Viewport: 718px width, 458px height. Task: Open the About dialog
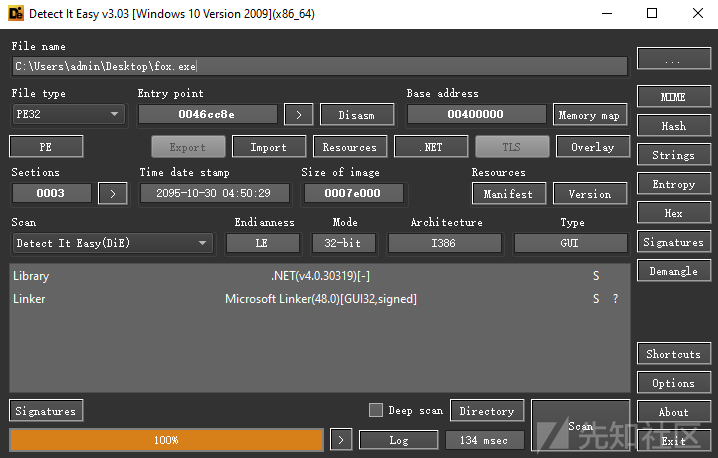tap(674, 412)
